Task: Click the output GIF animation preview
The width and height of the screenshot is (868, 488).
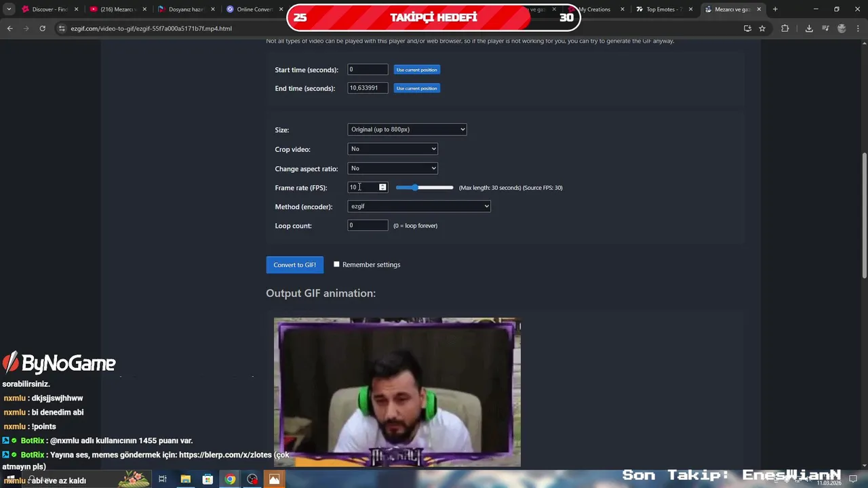Action: point(397,392)
